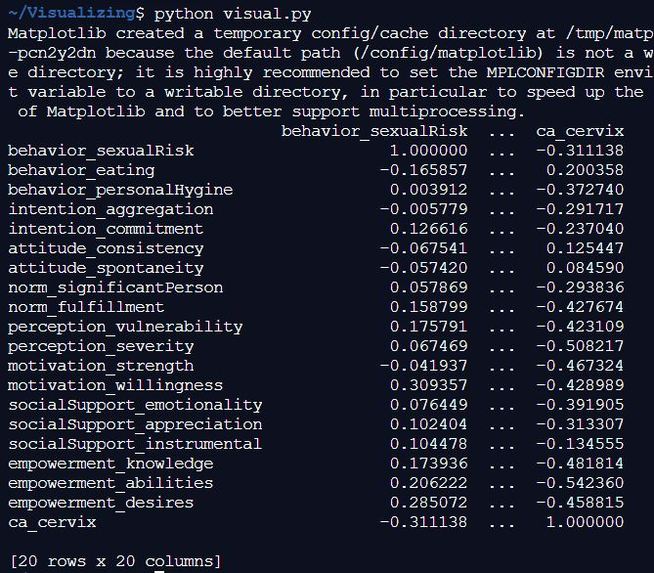Click the value -0.237040

(x=580, y=229)
